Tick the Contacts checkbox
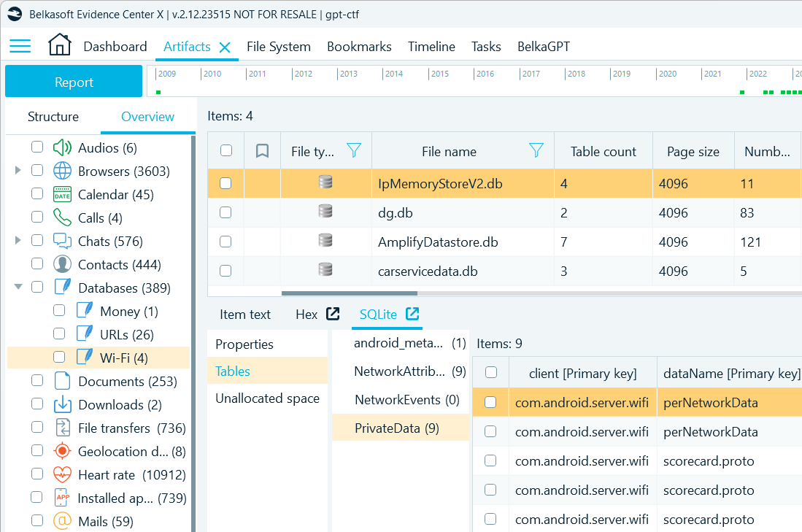 click(36, 263)
